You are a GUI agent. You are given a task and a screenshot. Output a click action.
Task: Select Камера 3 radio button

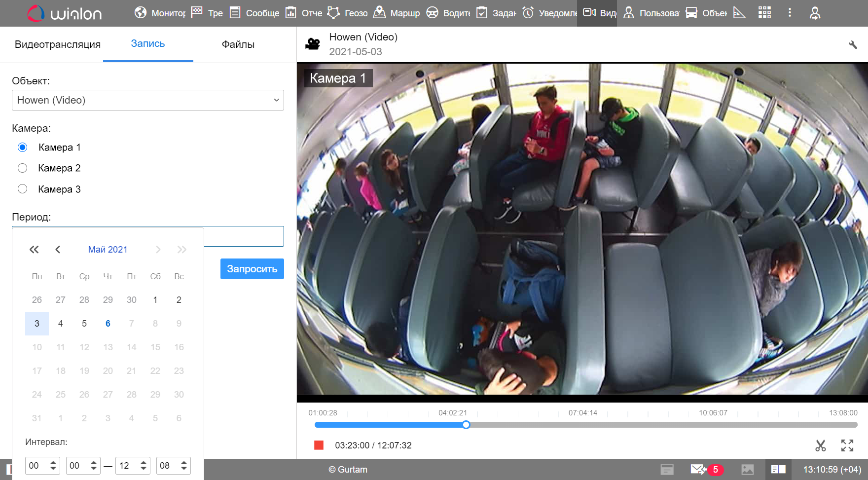tap(23, 189)
